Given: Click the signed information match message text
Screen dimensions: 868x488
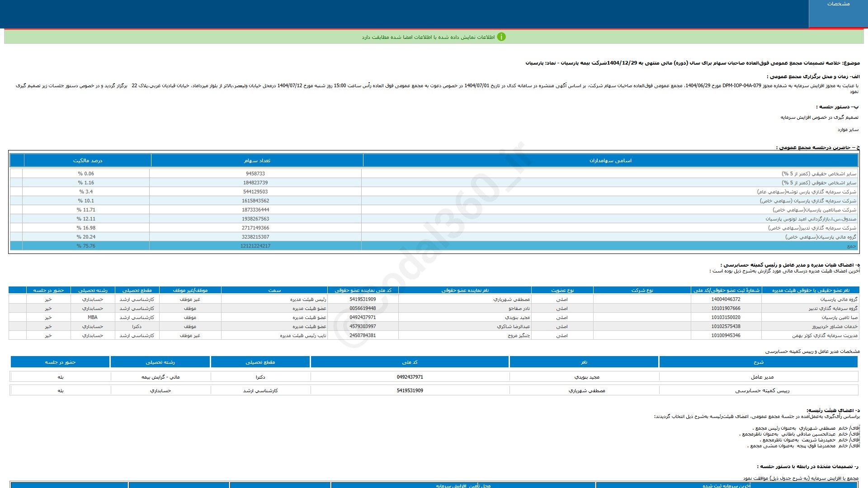Looking at the screenshot, I should pos(428,37).
